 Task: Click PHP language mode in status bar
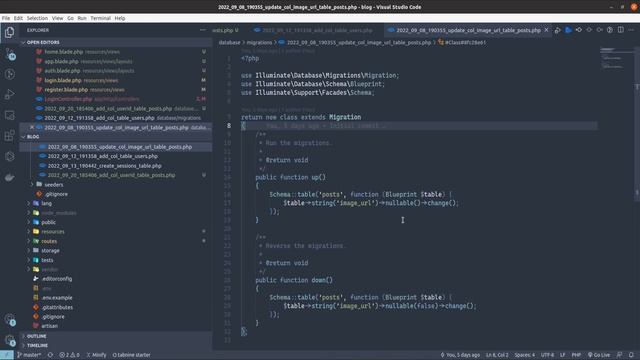pyautogui.click(x=576, y=355)
